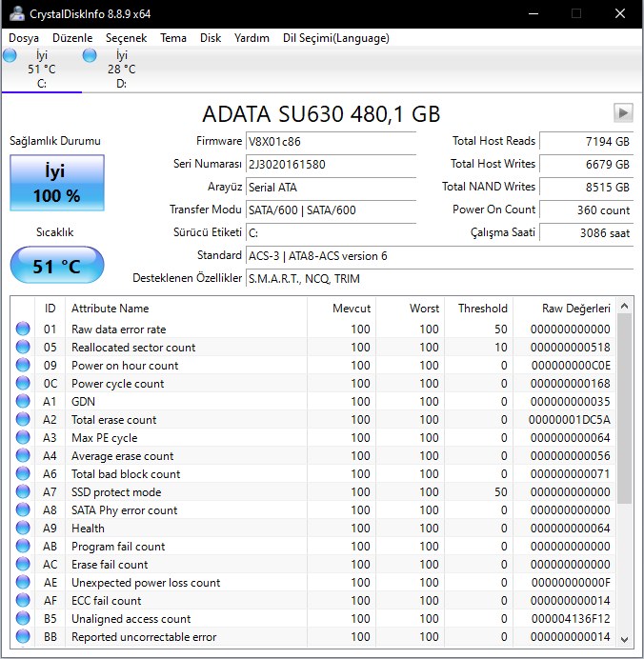Click the İyi 100 % health status button
644x659 pixels.
point(56,184)
